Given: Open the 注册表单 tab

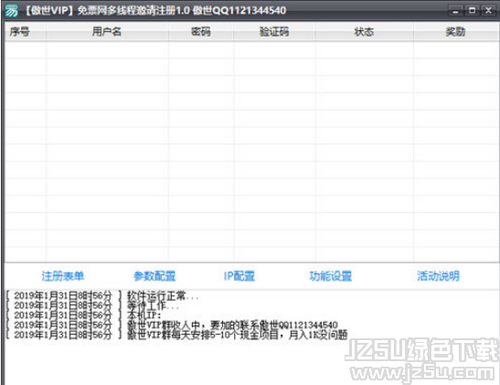Looking at the screenshot, I should pos(63,276).
